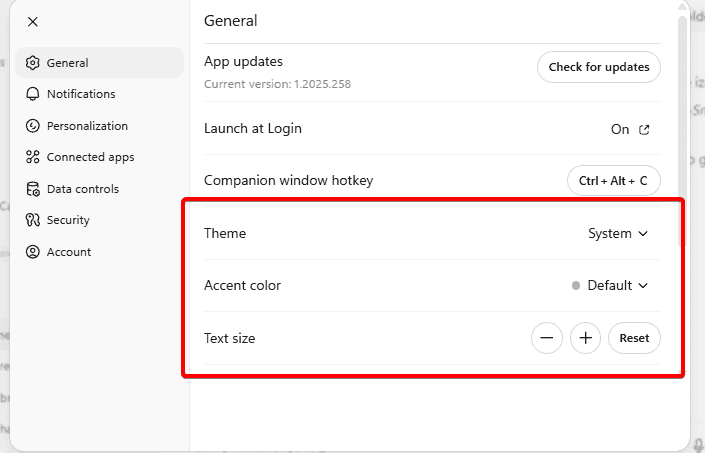Screen dimensions: 705x453
Task: Click the System theme chevron arrow
Action: pos(643,234)
